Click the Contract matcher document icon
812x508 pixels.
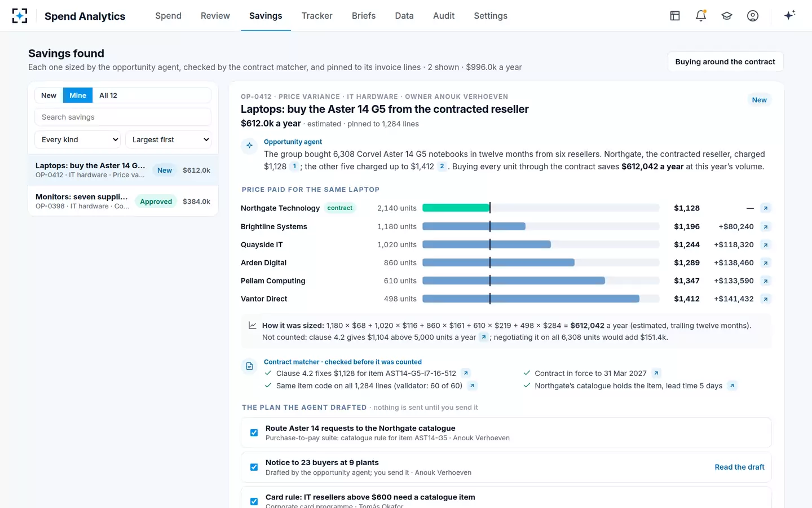point(249,366)
